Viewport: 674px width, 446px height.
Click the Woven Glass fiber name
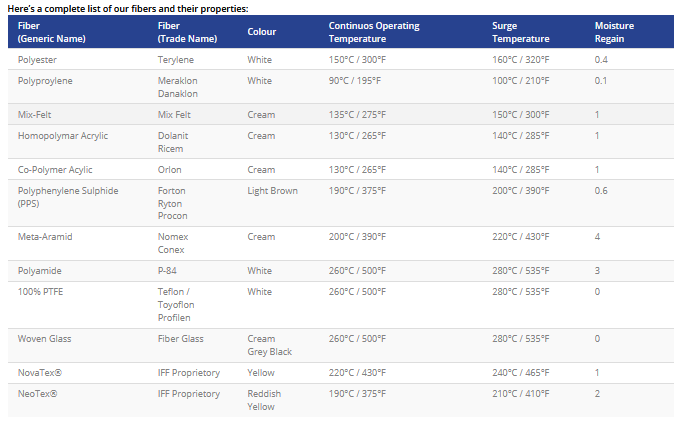45,338
